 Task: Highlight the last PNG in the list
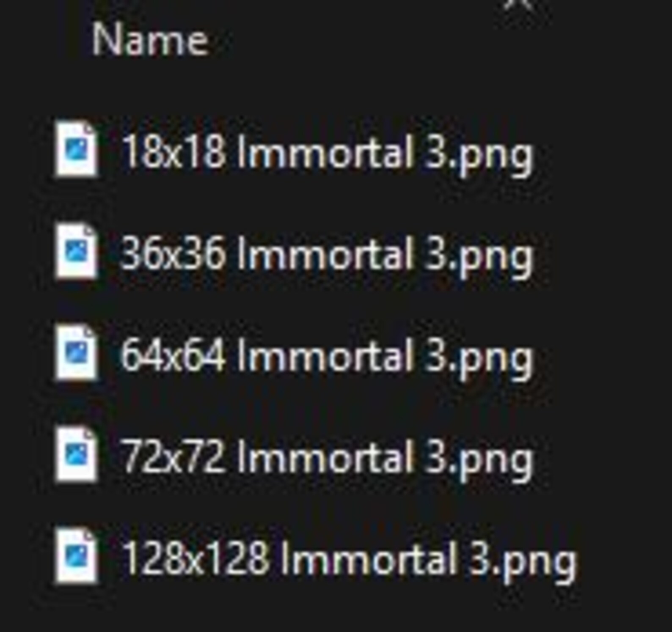(x=349, y=559)
